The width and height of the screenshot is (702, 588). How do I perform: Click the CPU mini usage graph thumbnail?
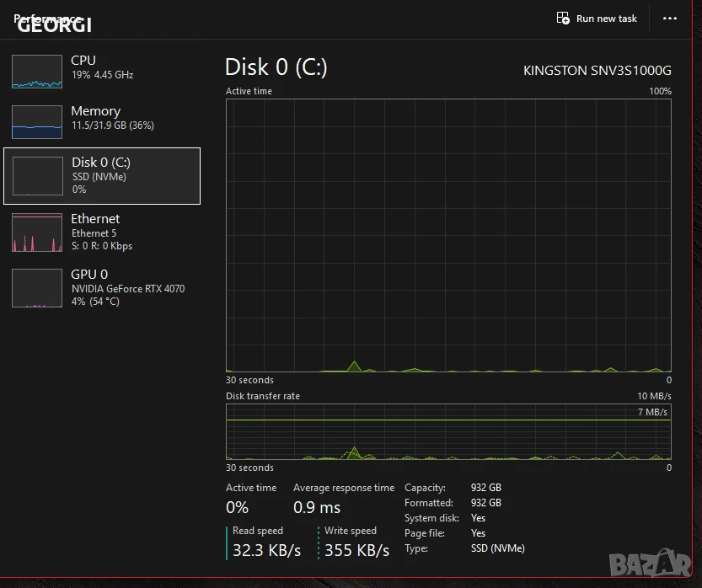[37, 72]
